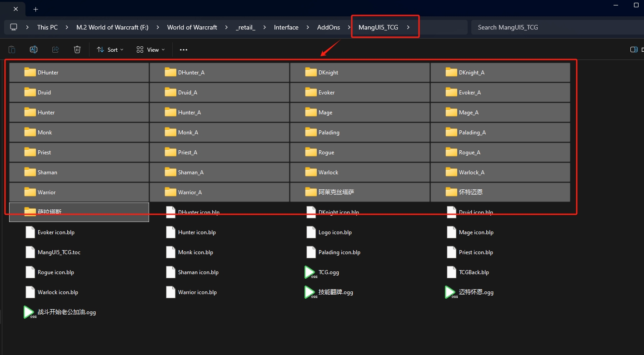Expand chevron after _retail_ breadcrumb

coord(264,27)
